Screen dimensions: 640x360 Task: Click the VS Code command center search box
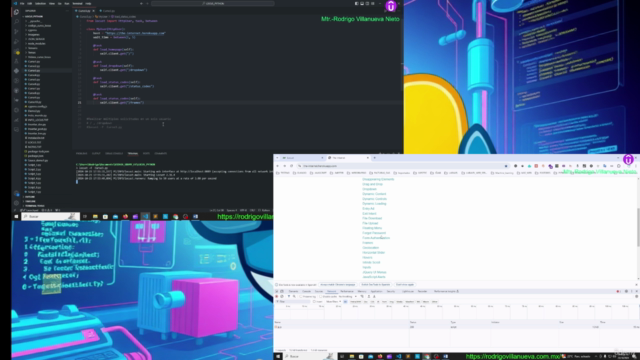213,3
